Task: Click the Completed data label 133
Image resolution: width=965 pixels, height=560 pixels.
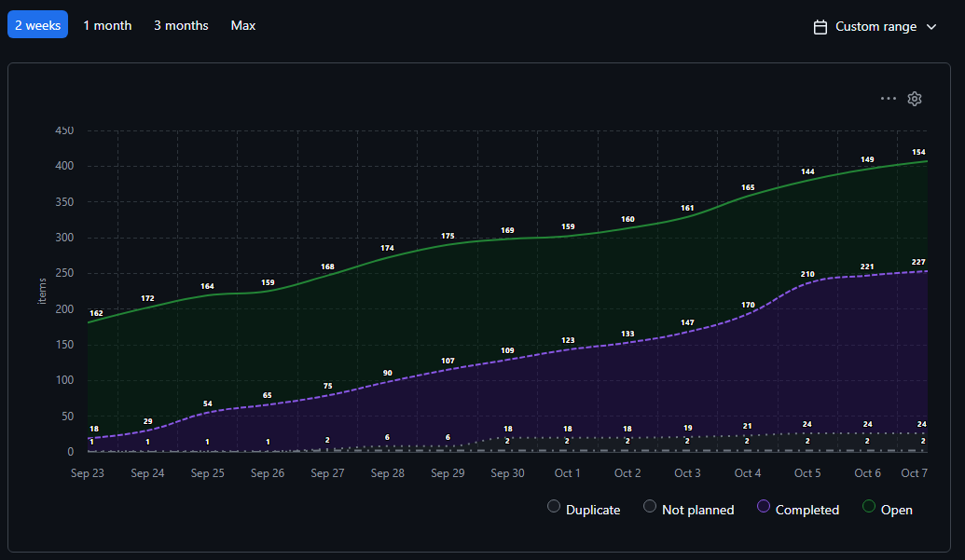Action: 627,335
